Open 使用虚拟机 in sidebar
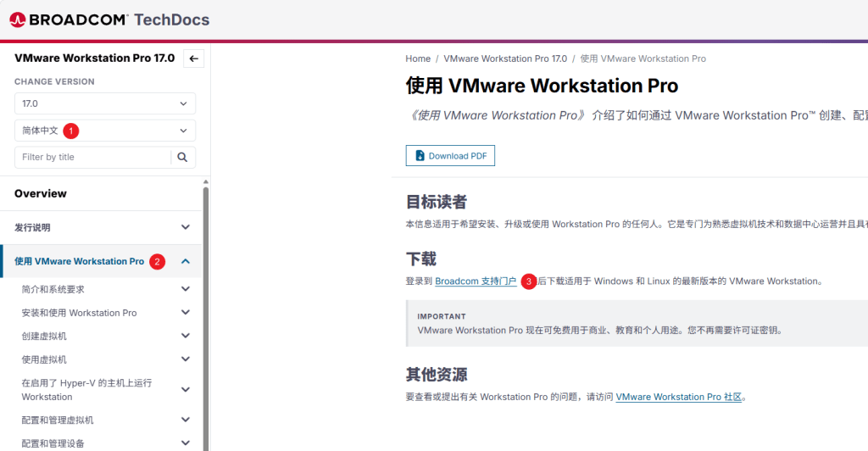The height and width of the screenshot is (451, 868). tap(44, 359)
